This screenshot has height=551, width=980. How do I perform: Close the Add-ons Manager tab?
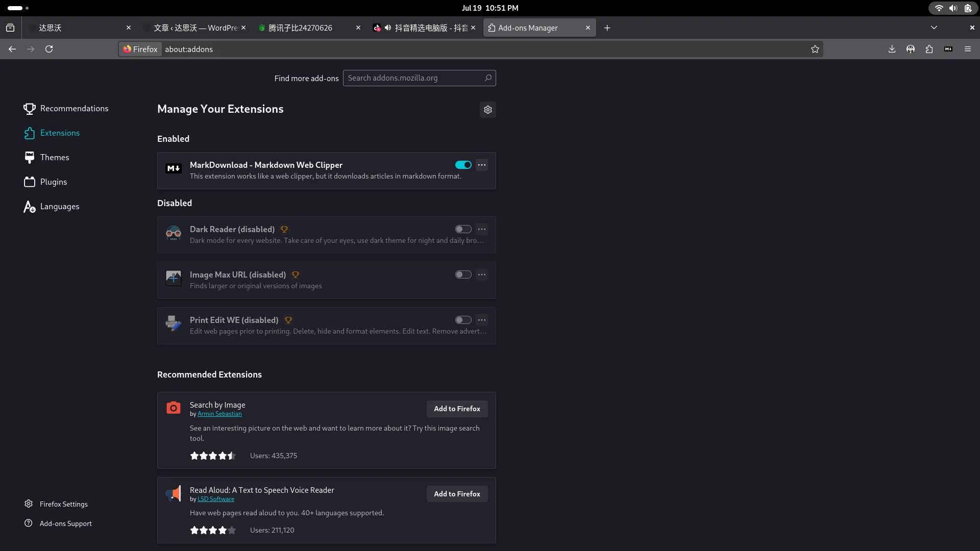(588, 28)
